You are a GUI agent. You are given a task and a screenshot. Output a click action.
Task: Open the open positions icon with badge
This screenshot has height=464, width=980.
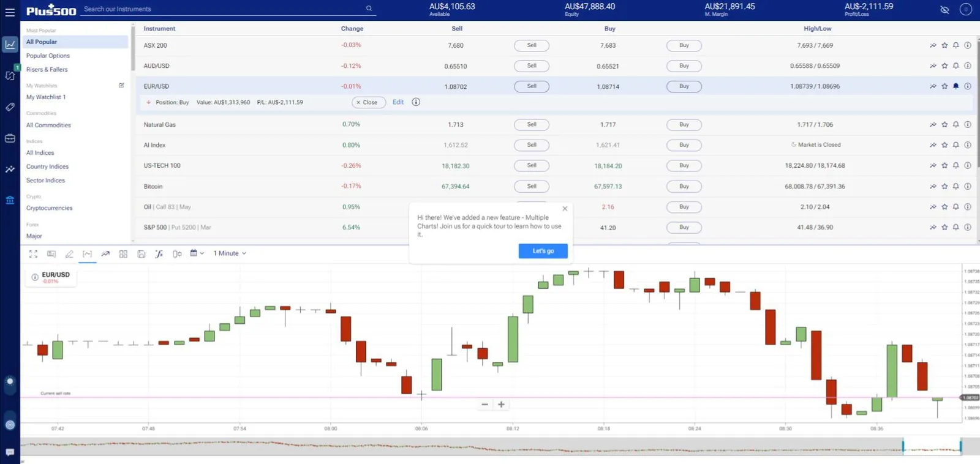10,75
